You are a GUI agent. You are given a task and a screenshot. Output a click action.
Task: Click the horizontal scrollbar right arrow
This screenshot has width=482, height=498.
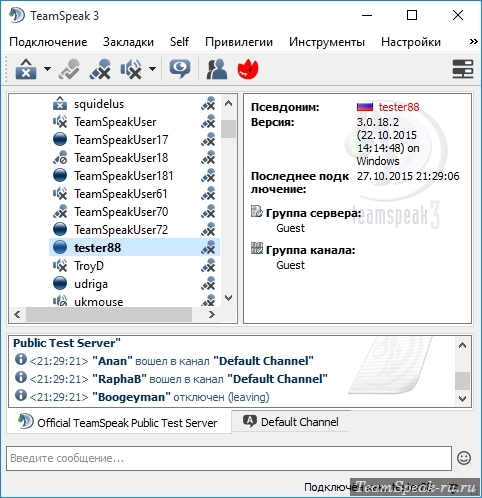tap(212, 314)
